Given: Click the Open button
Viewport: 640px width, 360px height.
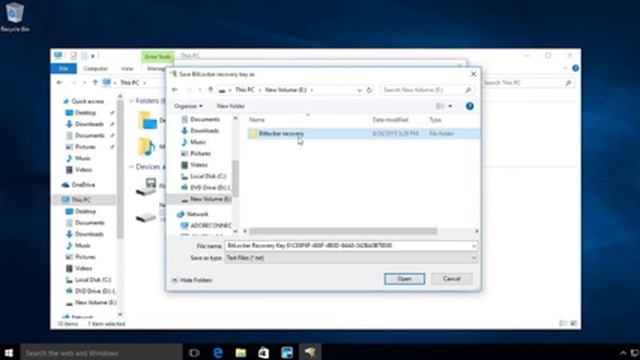Looking at the screenshot, I should tap(404, 279).
